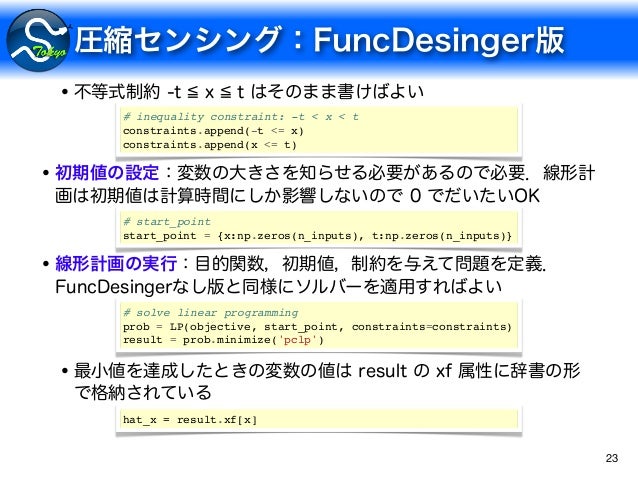Click the SciPy Tokyo logo icon
The height and width of the screenshot is (479, 638).
(38, 40)
